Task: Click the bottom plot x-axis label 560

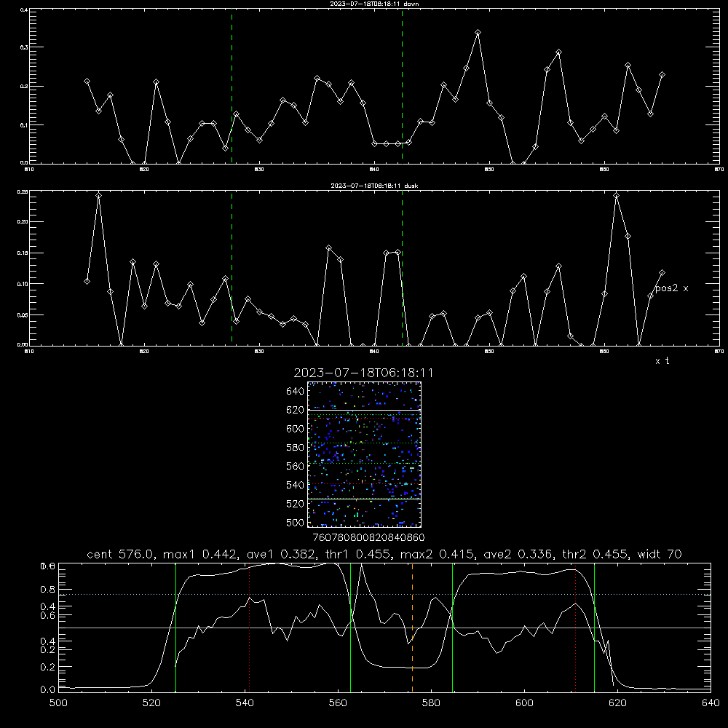Action: [338, 703]
